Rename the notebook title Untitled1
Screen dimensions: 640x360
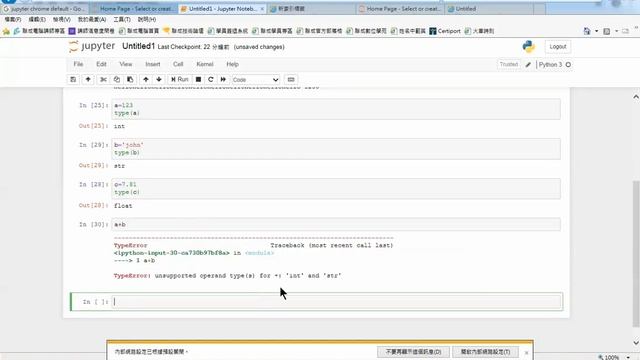tap(138, 47)
